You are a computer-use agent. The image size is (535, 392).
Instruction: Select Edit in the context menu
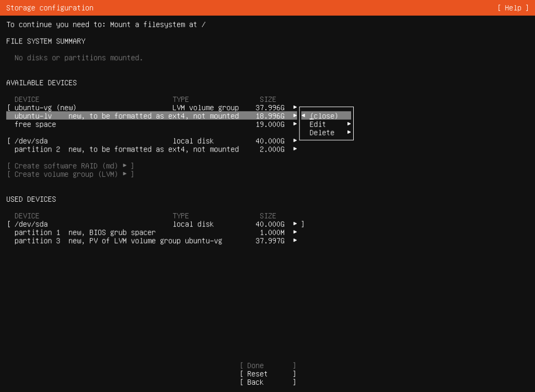point(319,124)
